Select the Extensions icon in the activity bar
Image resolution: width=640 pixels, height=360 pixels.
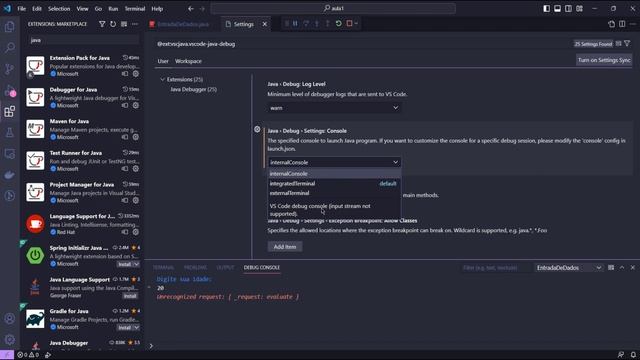pos(9,111)
